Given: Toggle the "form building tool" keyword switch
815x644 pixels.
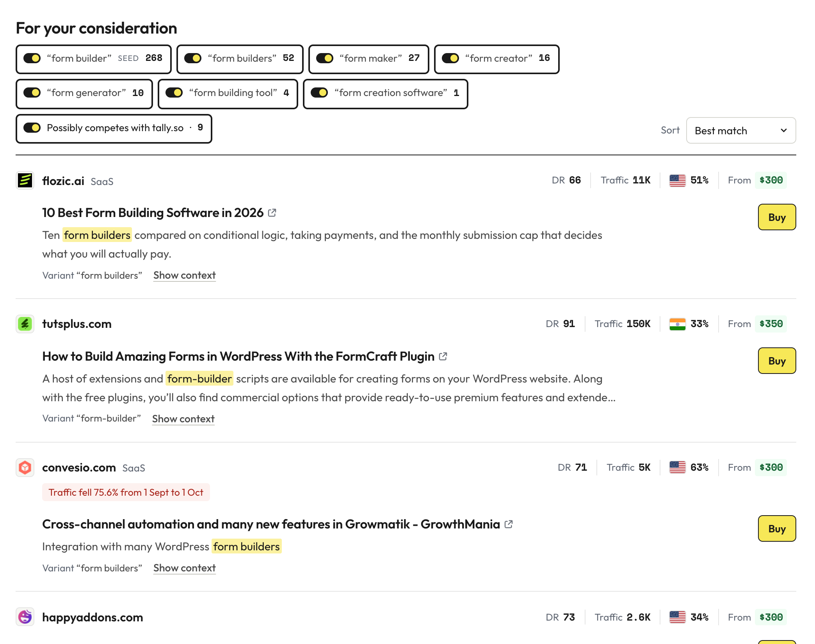Looking at the screenshot, I should (x=174, y=93).
